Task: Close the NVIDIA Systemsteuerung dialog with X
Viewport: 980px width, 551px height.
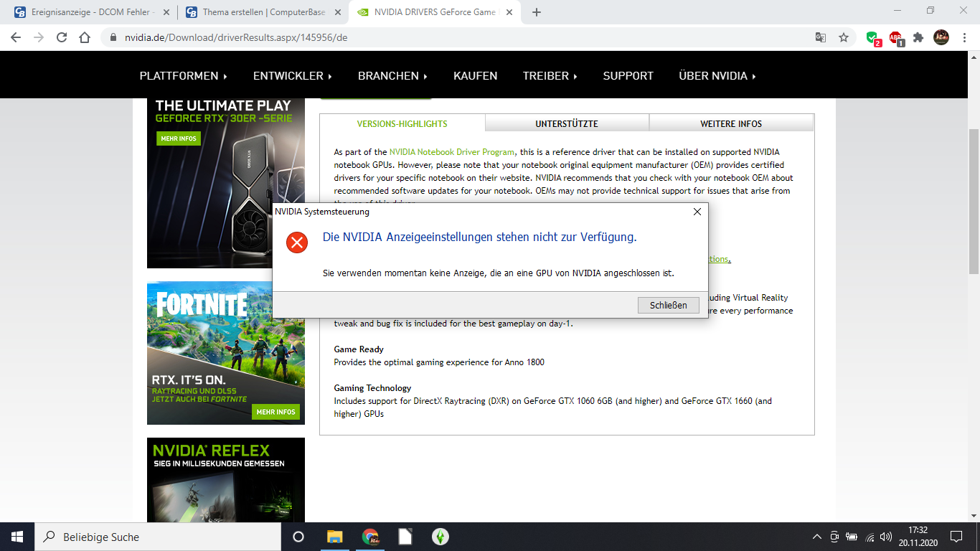Action: coord(697,212)
